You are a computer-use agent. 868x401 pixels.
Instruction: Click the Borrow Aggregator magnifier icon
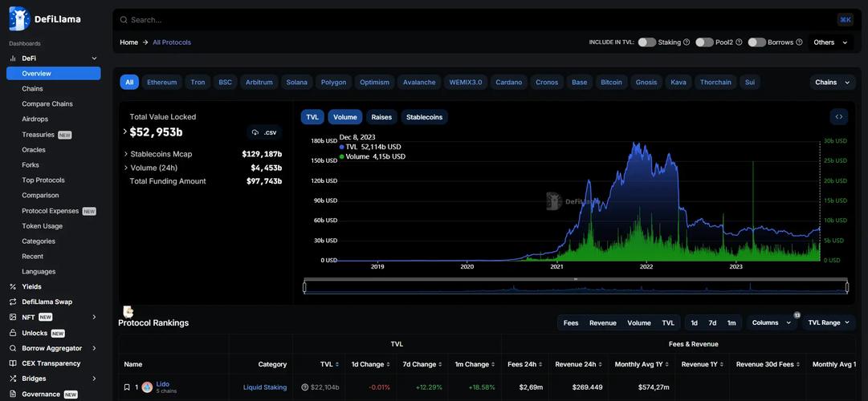click(13, 348)
